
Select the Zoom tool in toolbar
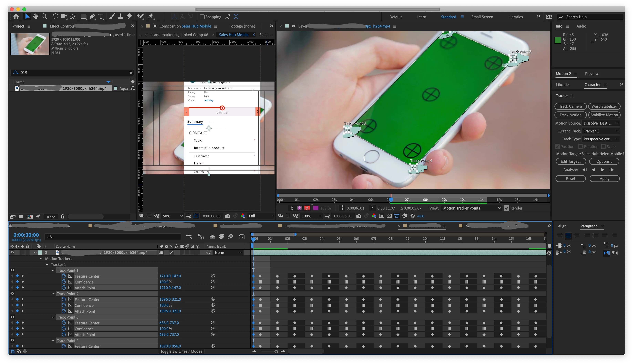click(x=44, y=17)
